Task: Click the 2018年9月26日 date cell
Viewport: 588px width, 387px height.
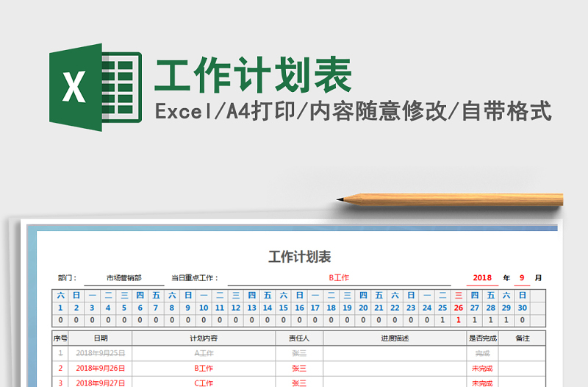Action: (x=101, y=368)
